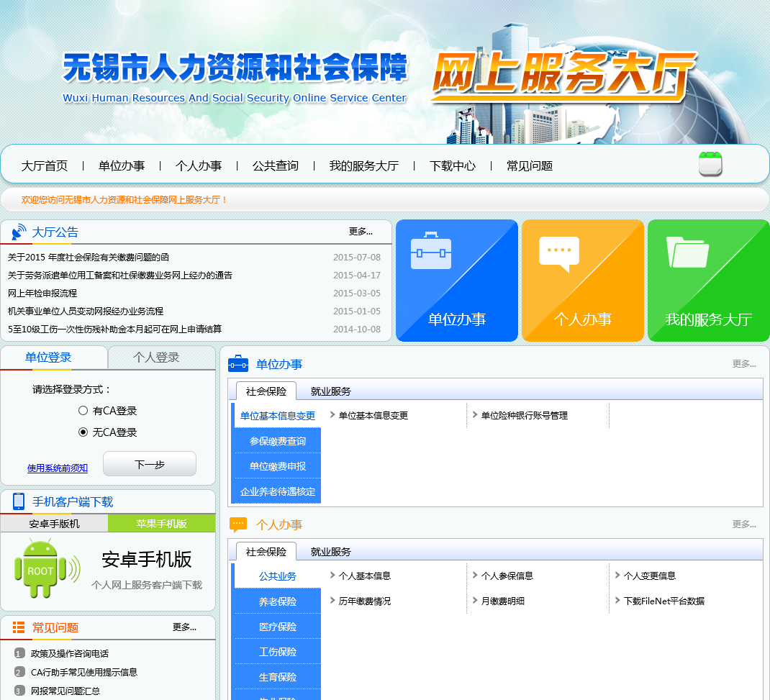Open notice 关于劳务派遣单位用工备案和社保缴费业务网上经办的通告
770x700 pixels.
coord(120,276)
